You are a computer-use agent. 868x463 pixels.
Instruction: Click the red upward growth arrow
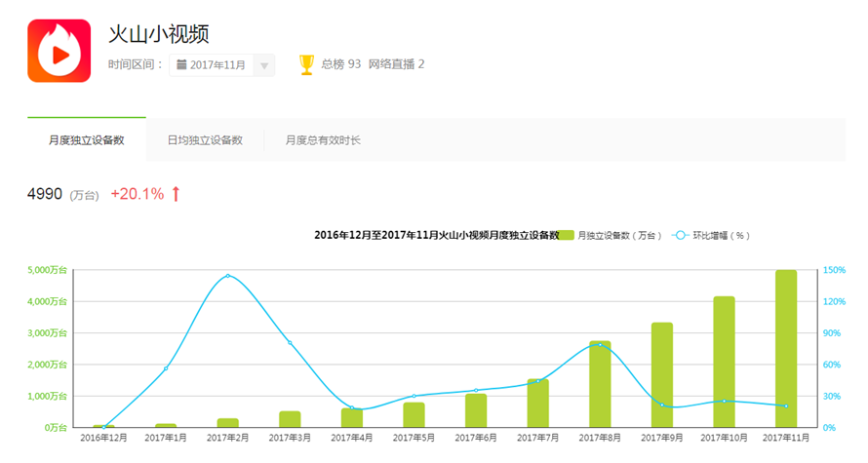point(176,194)
